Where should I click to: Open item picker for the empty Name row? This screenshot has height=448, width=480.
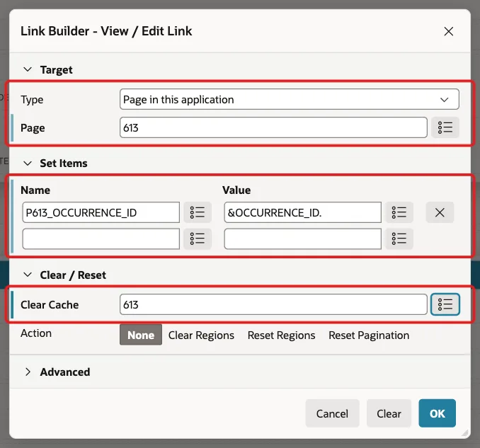198,239
